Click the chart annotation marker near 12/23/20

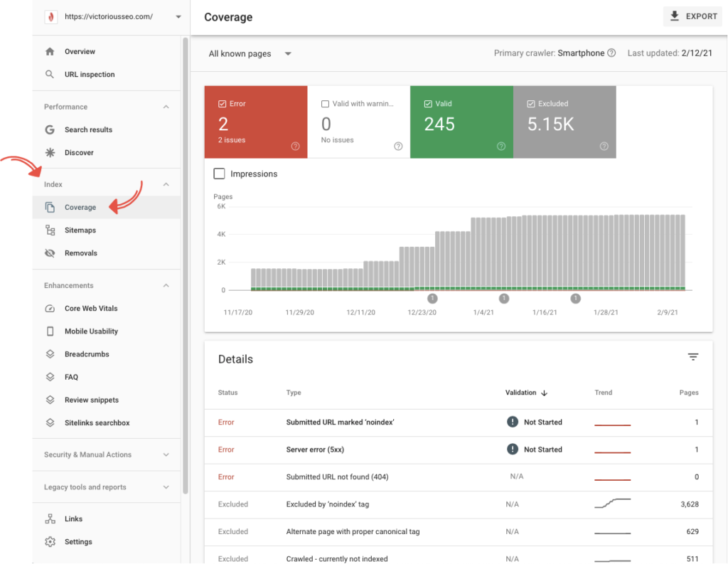[x=432, y=299]
